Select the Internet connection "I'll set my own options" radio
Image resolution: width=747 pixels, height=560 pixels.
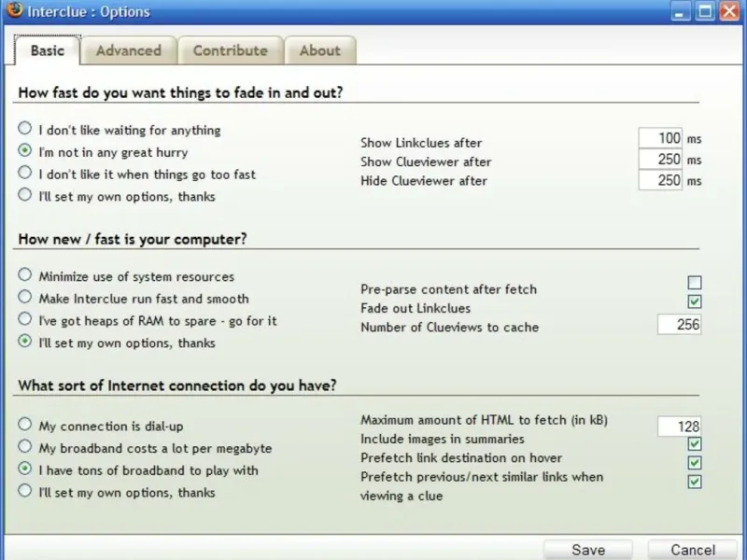25,491
